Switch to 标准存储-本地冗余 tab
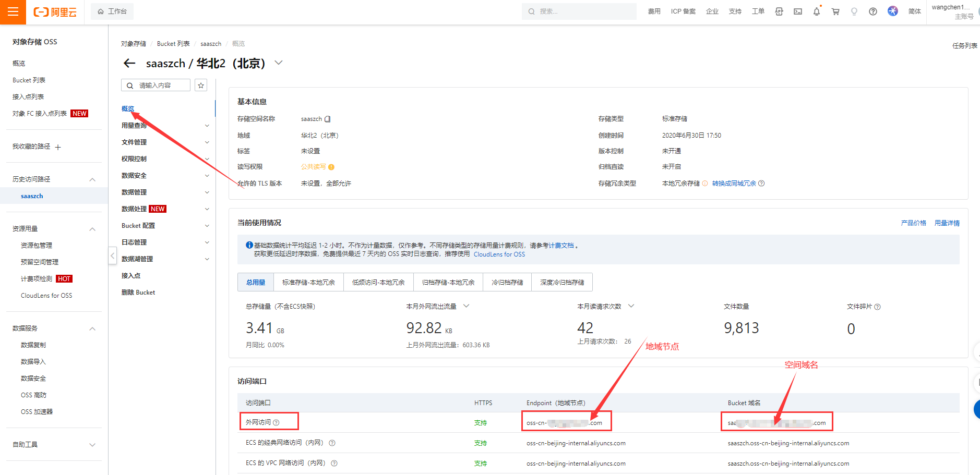 pos(308,282)
